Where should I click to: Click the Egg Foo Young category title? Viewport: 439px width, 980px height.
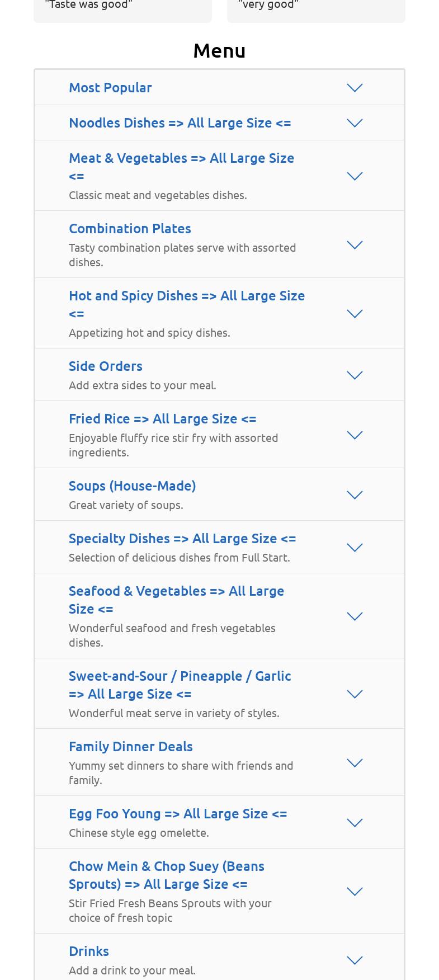(x=178, y=814)
